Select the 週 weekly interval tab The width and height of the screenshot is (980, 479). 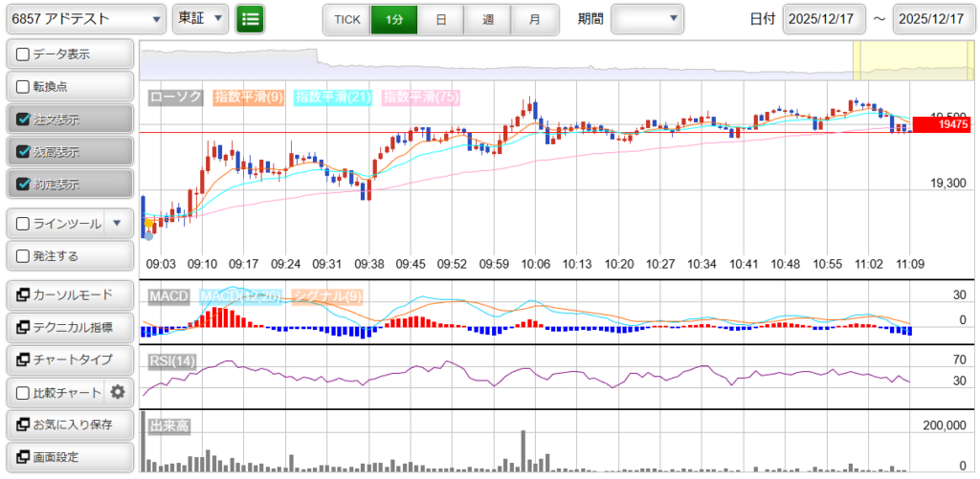[488, 19]
